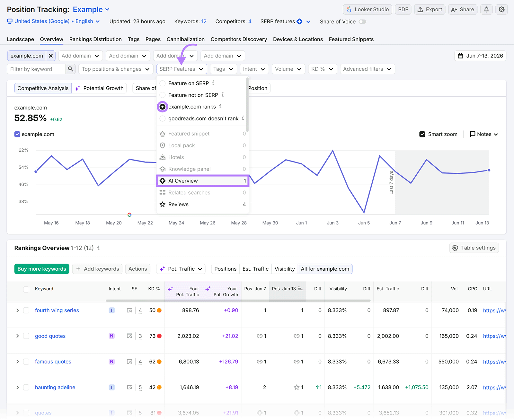Click the Looker Studio button
Viewport: 514px width, 420px height.
coord(368,10)
